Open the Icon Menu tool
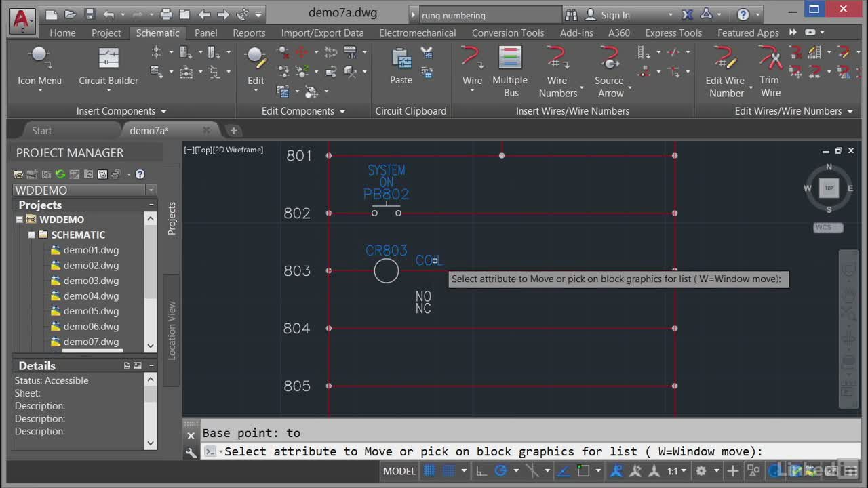The height and width of the screenshot is (488, 868). click(39, 66)
